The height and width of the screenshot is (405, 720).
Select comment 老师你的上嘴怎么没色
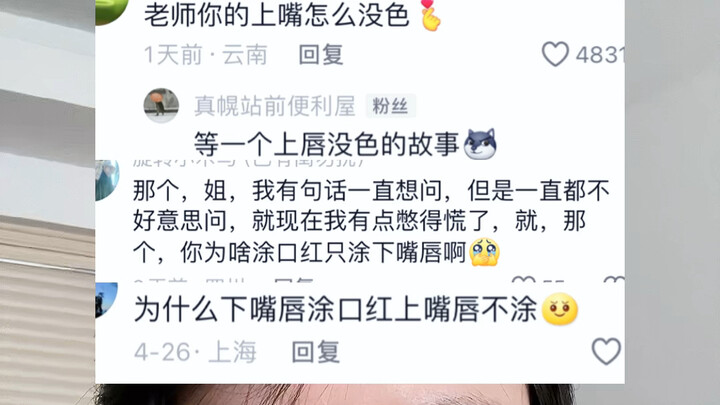tap(277, 15)
